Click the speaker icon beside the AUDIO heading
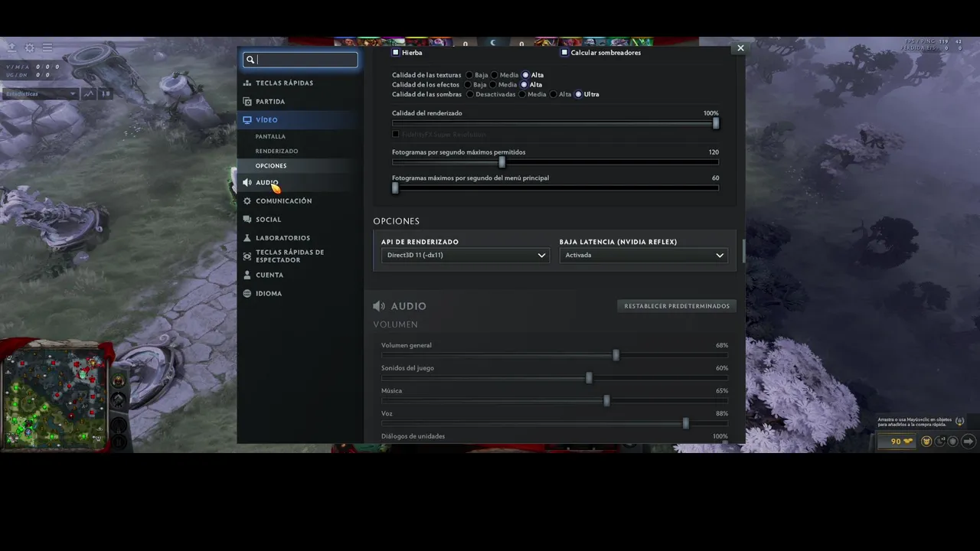This screenshot has width=980, height=551. [379, 306]
